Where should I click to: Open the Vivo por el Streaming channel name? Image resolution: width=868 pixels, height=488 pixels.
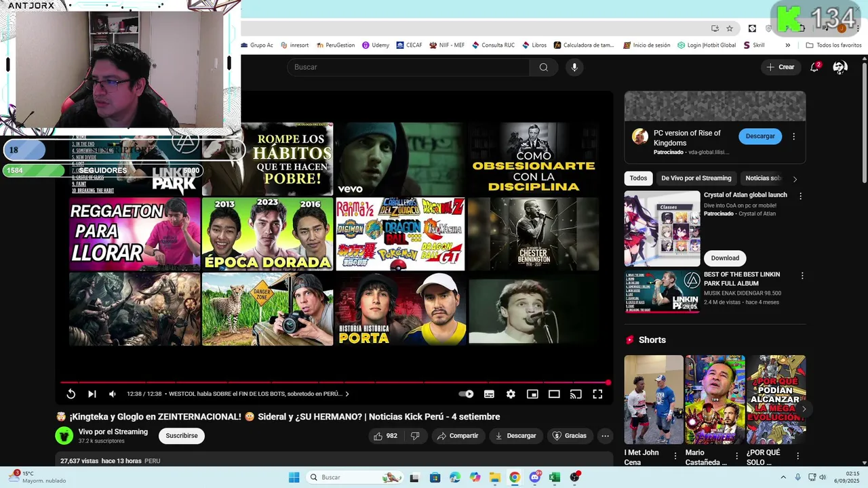[113, 432]
